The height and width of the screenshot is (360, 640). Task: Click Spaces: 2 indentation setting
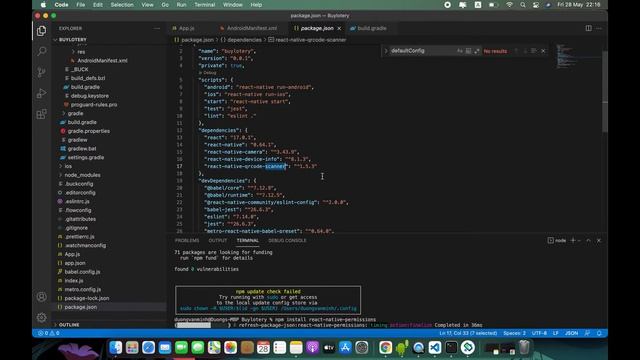[514, 333]
